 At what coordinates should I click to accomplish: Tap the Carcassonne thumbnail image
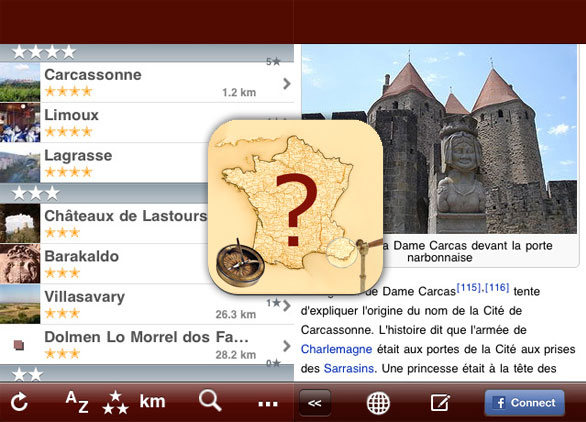(20, 82)
